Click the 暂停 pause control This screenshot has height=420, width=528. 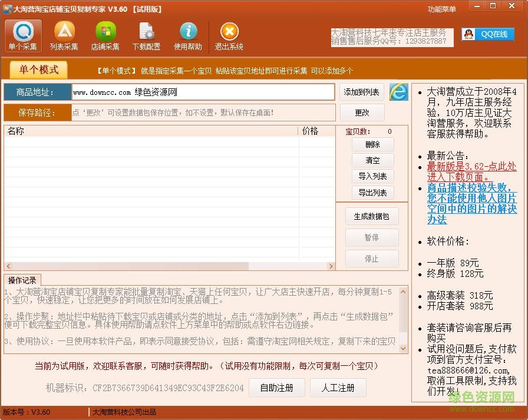click(372, 237)
